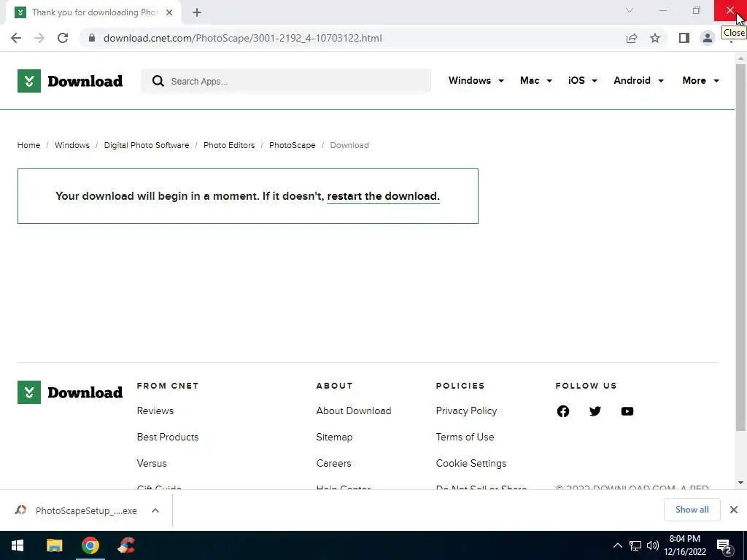Screen dimensions: 747x560
Task: Open the taskbar clock and date
Action: [685, 545]
